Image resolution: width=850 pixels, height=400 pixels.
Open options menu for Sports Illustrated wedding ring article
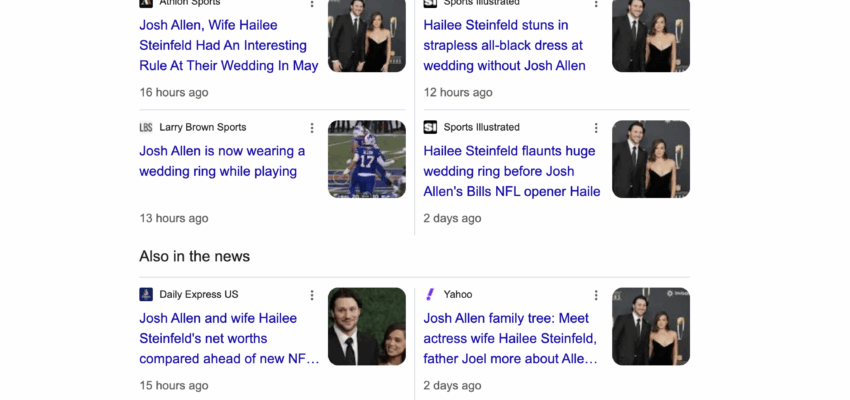point(596,128)
